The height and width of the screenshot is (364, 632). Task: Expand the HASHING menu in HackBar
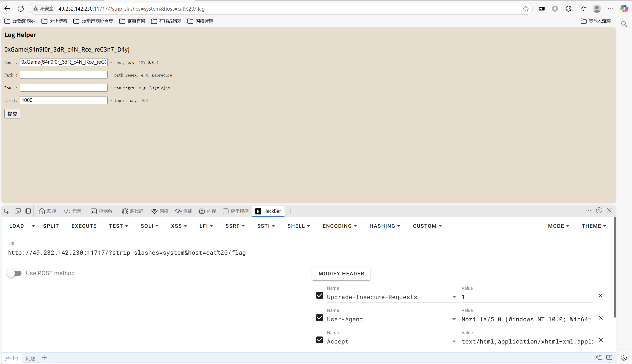(x=385, y=226)
